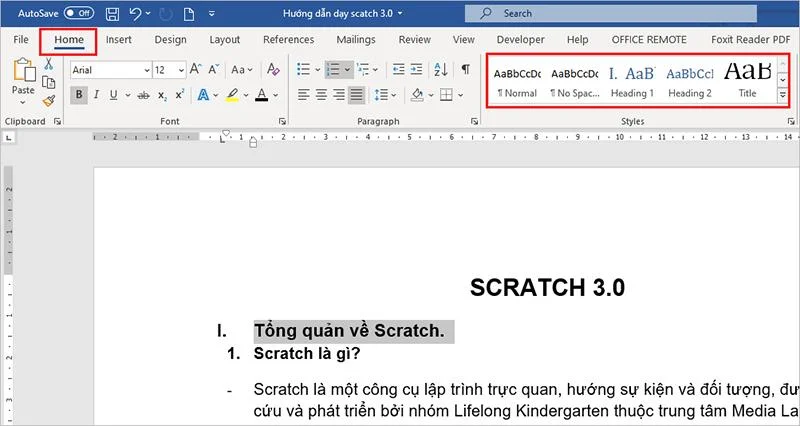Open the Styles pane launcher
The width and height of the screenshot is (800, 426).
791,121
